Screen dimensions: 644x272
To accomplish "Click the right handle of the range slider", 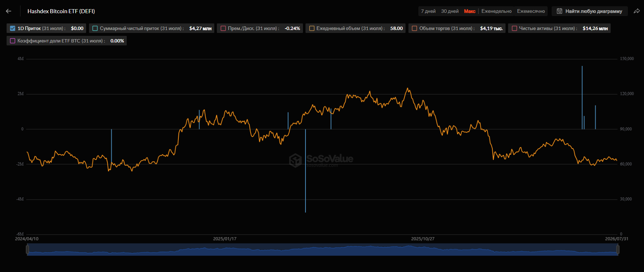I will [x=618, y=250].
